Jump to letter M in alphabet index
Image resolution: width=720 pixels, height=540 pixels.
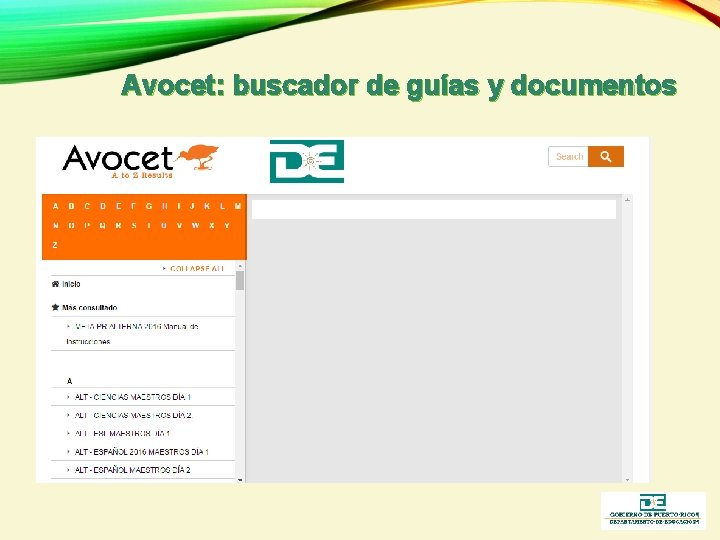pos(238,206)
